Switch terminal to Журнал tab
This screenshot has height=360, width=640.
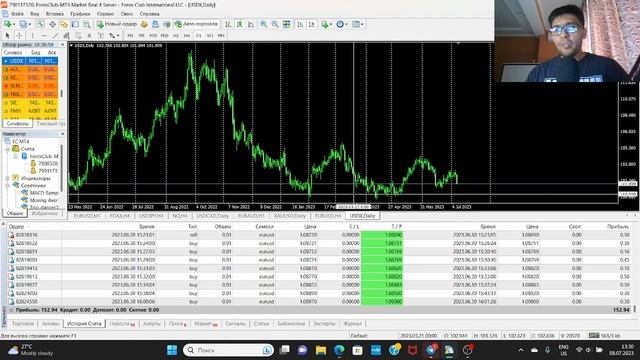[x=352, y=324]
